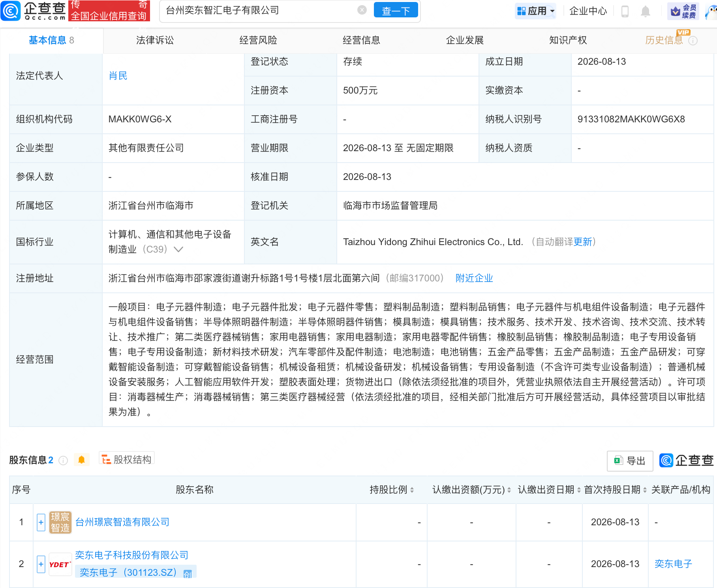Expand 台州璟宸智造有限公司 shareholder row plus
Screen dimensions: 717x588
[41, 522]
